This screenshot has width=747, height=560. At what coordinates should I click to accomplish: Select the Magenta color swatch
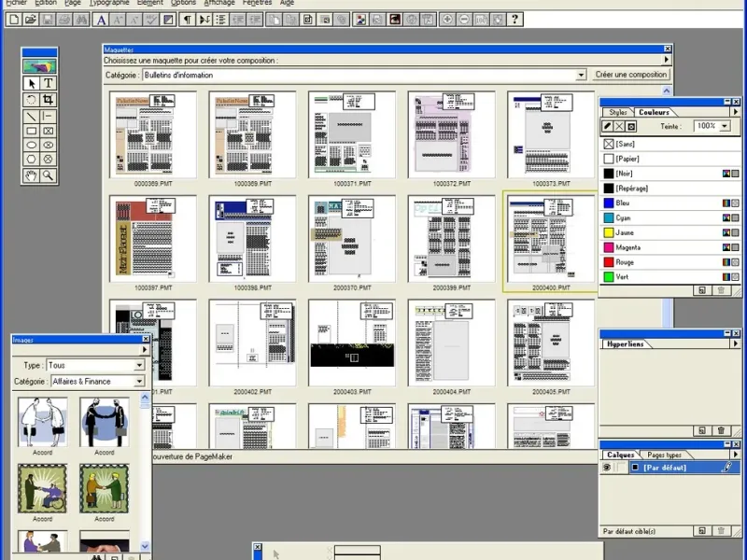pos(609,247)
